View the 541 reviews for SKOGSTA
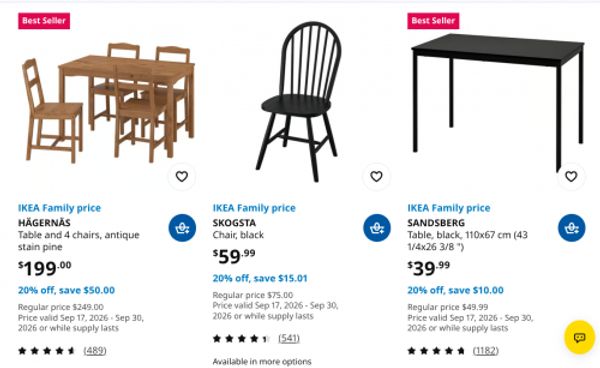Viewport: 600px width, 368px height. (289, 338)
